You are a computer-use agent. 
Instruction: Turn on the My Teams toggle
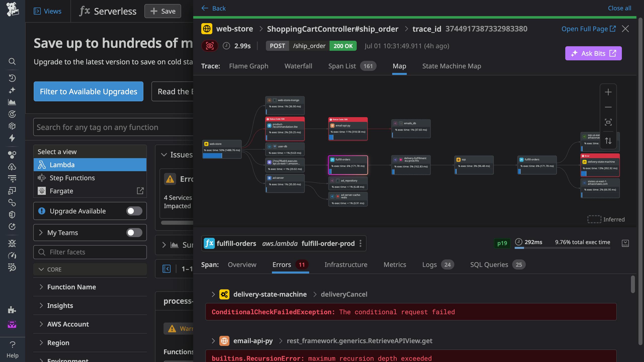click(x=134, y=233)
